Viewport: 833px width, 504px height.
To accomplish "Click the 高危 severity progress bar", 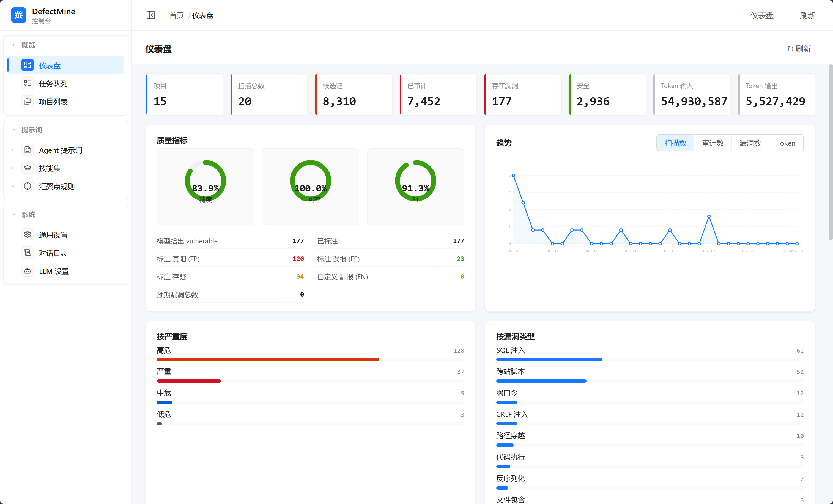I will 310,360.
